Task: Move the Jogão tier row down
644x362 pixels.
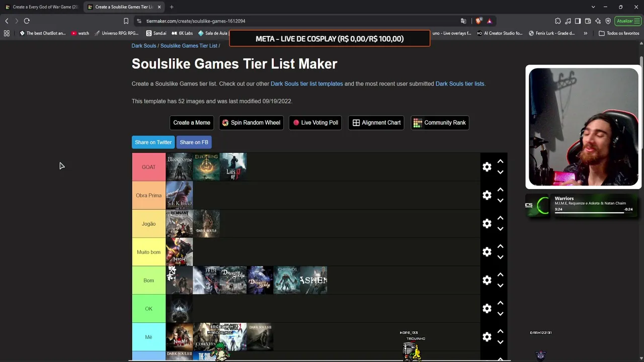Action: (500, 229)
